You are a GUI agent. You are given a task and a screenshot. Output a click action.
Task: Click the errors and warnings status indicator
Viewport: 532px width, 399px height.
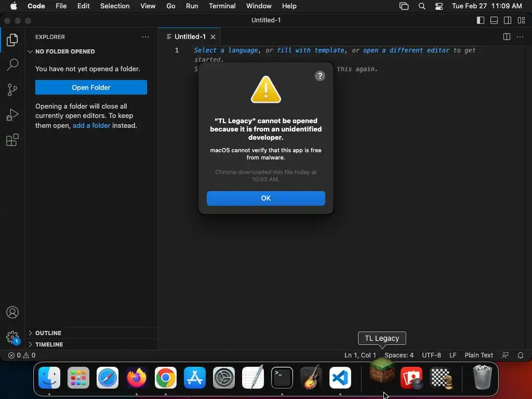point(22,355)
